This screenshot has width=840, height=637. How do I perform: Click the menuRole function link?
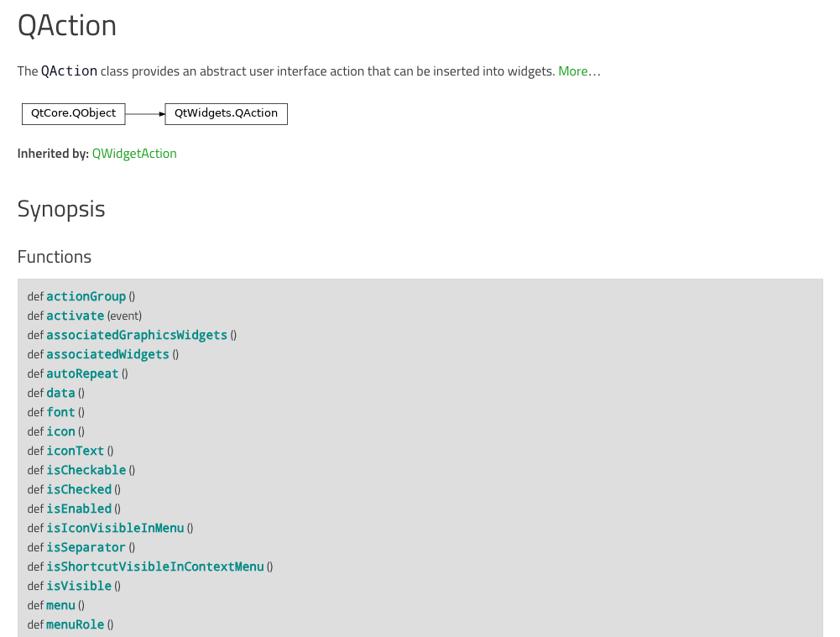(75, 624)
